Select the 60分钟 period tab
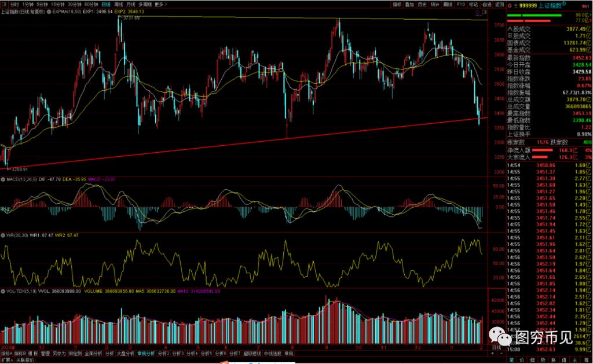Image resolution: width=593 pixels, height=364 pixels. point(91,4)
